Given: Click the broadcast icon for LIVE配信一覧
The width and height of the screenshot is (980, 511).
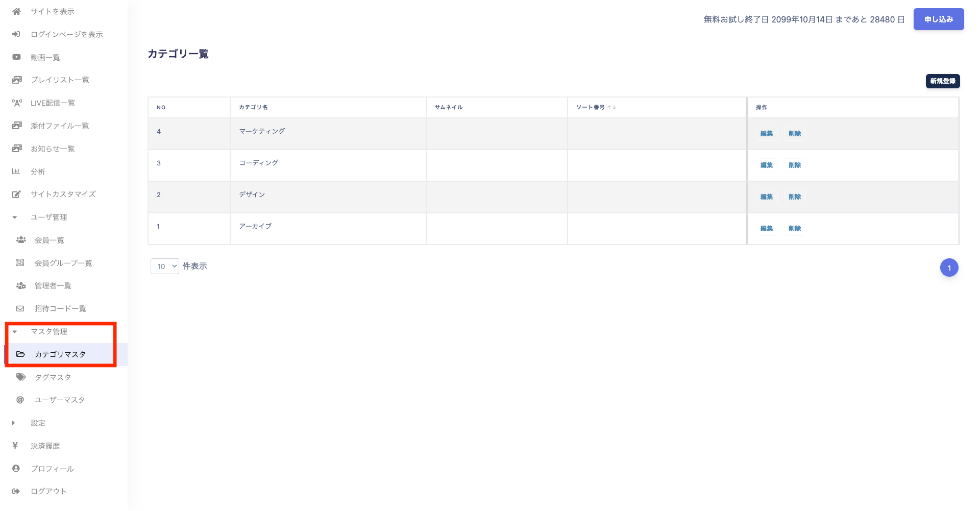Looking at the screenshot, I should point(17,103).
